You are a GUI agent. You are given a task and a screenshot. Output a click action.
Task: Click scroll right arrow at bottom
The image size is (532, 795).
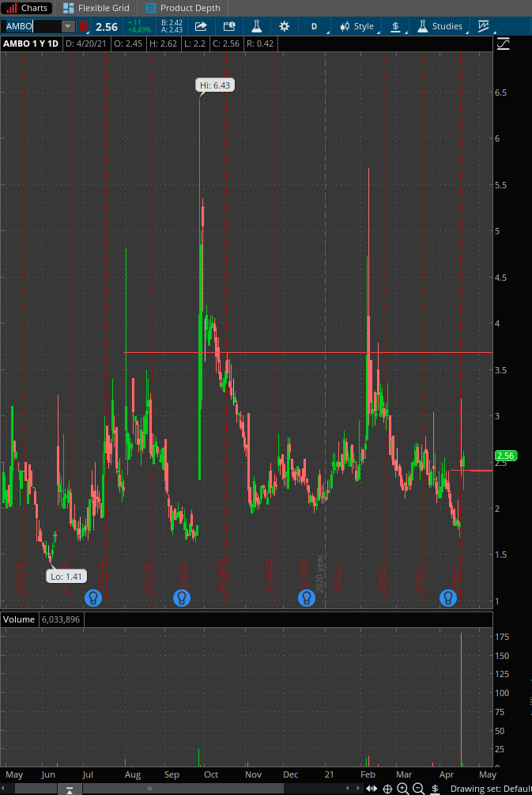click(x=360, y=789)
